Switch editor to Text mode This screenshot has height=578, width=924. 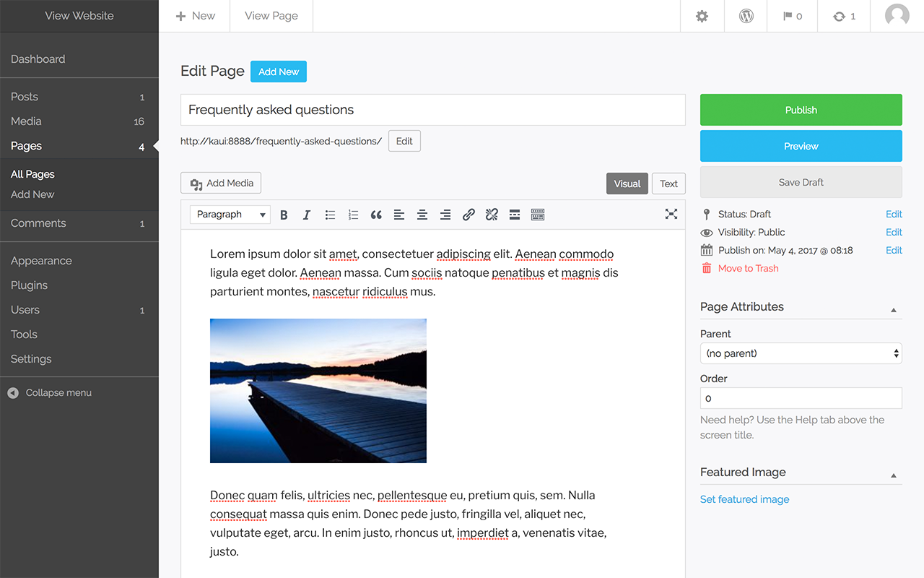668,184
